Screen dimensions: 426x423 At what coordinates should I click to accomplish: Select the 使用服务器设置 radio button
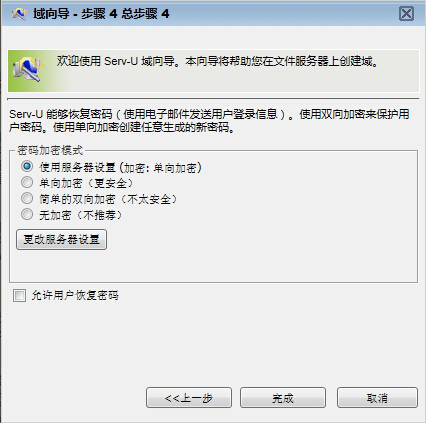[27, 166]
